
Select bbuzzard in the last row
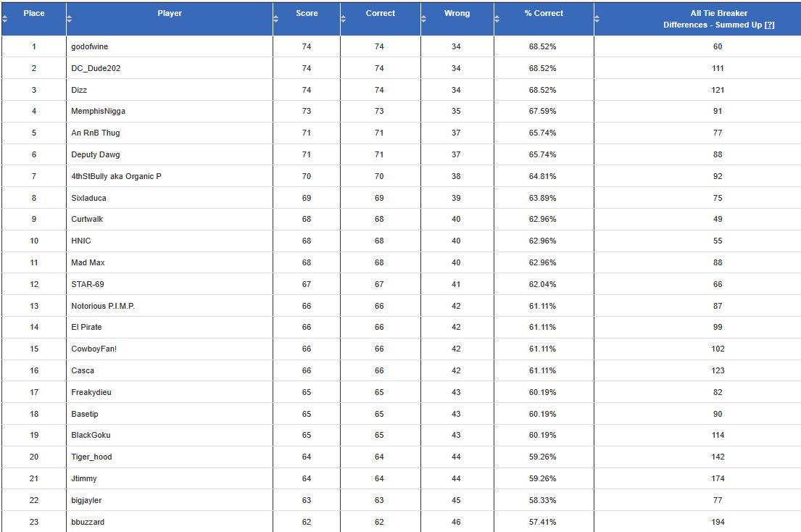click(x=88, y=522)
